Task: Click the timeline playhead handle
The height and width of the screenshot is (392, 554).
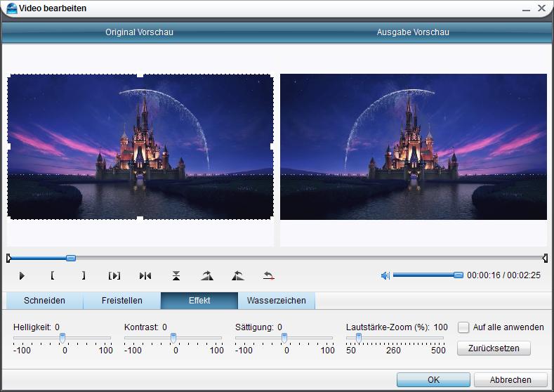Action: (x=70, y=259)
